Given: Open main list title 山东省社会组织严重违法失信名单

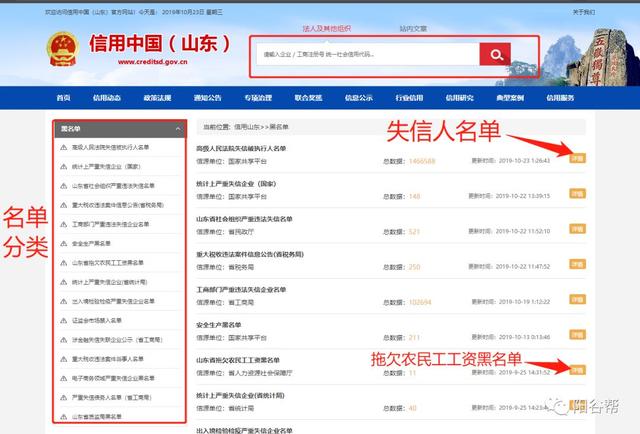Looking at the screenshot, I should [244, 219].
